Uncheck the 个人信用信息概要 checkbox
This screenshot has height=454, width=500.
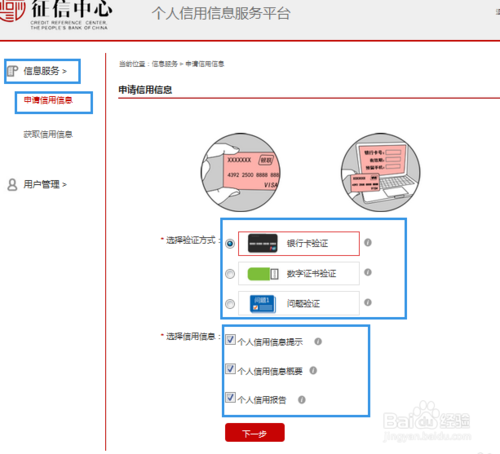coord(230,368)
